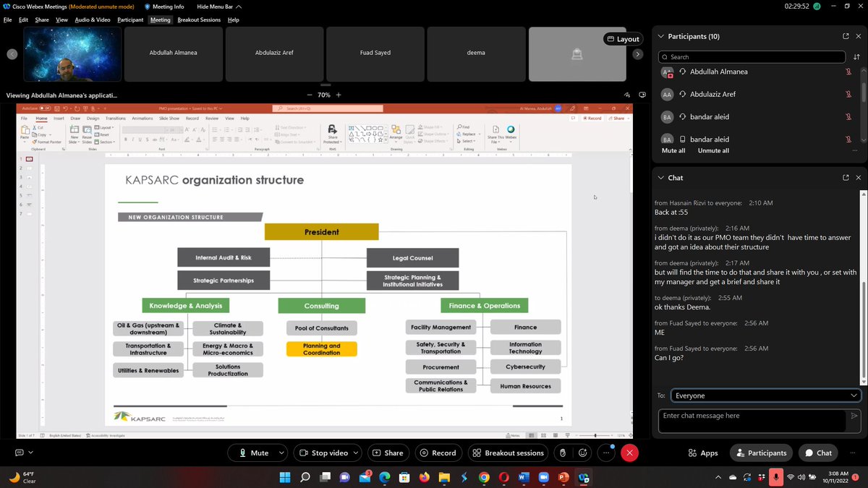Open video options arrow beside Stop video

click(357, 453)
